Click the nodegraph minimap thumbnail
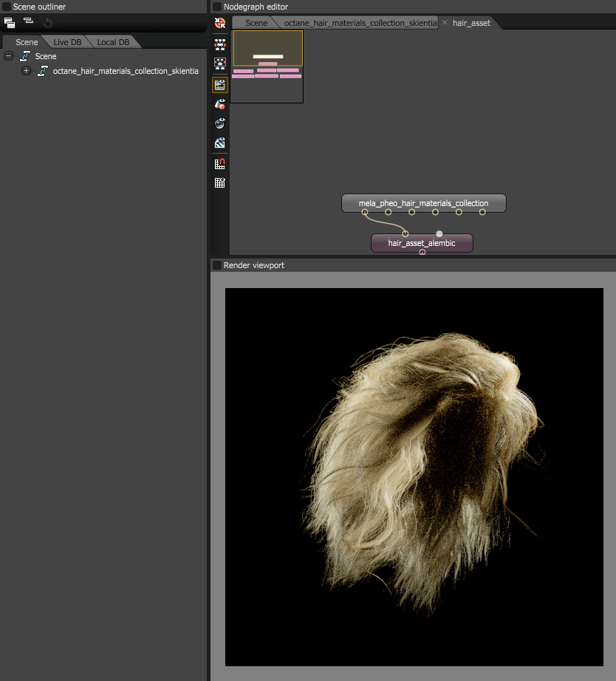 [267, 66]
